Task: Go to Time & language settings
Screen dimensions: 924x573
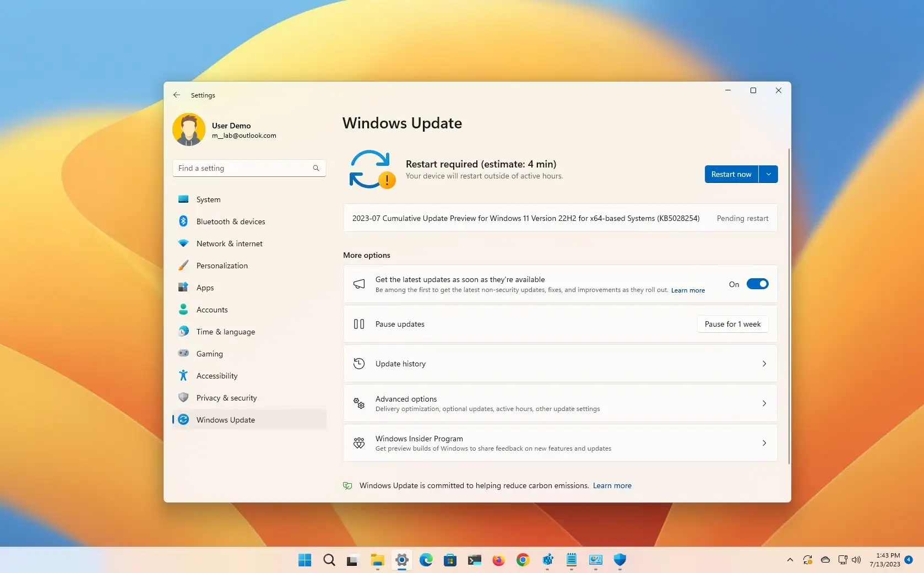Action: [x=249, y=332]
